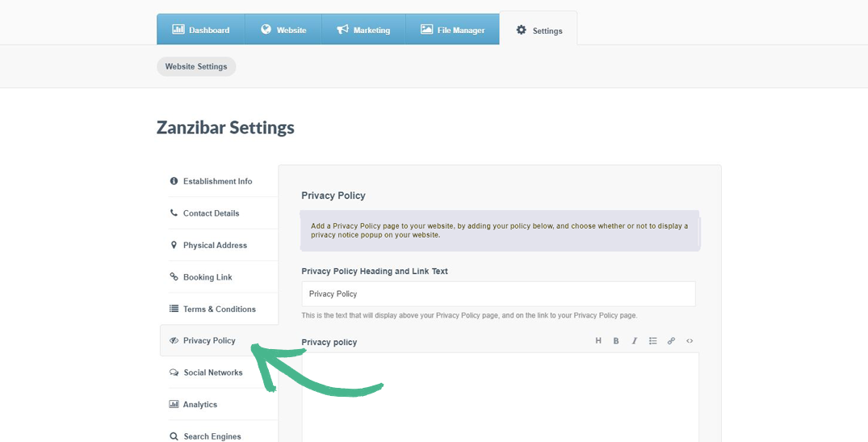Click the Privacy Policy heading text field
Viewport: 868px width, 442px height.
(498, 294)
